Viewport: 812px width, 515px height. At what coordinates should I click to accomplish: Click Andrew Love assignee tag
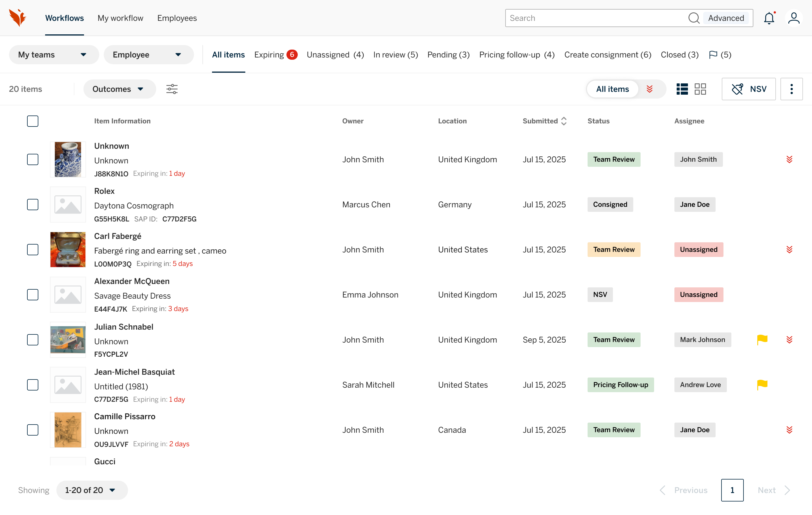click(700, 385)
